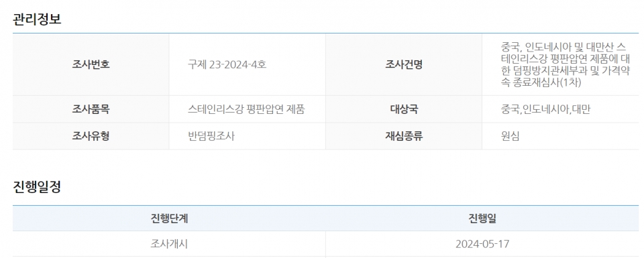Select the 대상국 label cell
The width and height of the screenshot is (644, 258).
[x=404, y=109]
